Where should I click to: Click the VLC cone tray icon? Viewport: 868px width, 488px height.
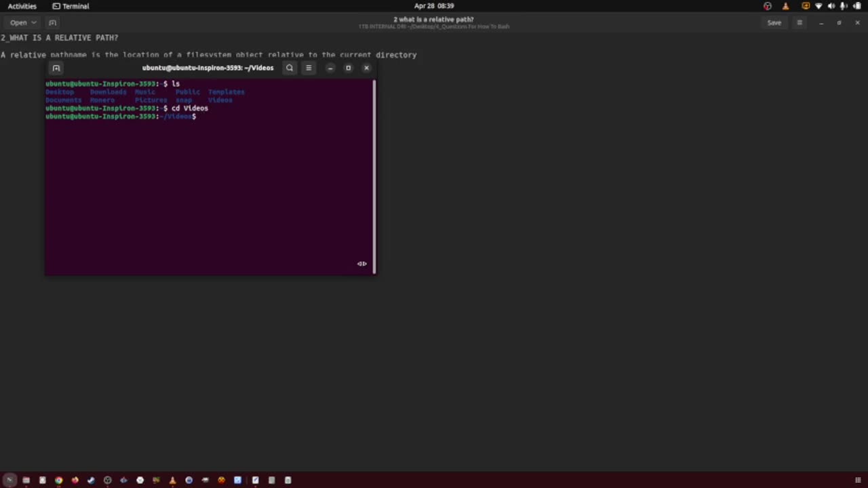785,6
